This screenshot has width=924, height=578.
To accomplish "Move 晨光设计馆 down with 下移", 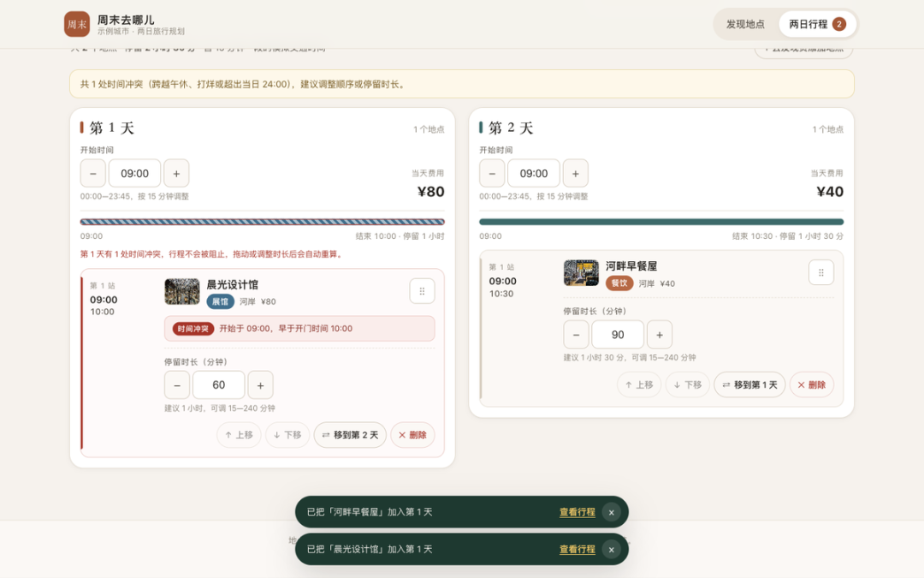I will pos(287,435).
